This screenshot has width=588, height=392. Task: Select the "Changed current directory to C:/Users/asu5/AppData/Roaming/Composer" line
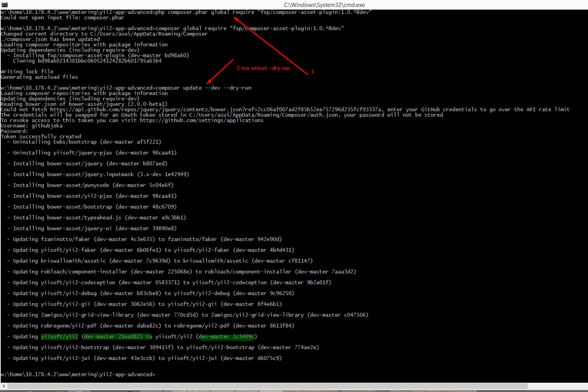[104, 34]
